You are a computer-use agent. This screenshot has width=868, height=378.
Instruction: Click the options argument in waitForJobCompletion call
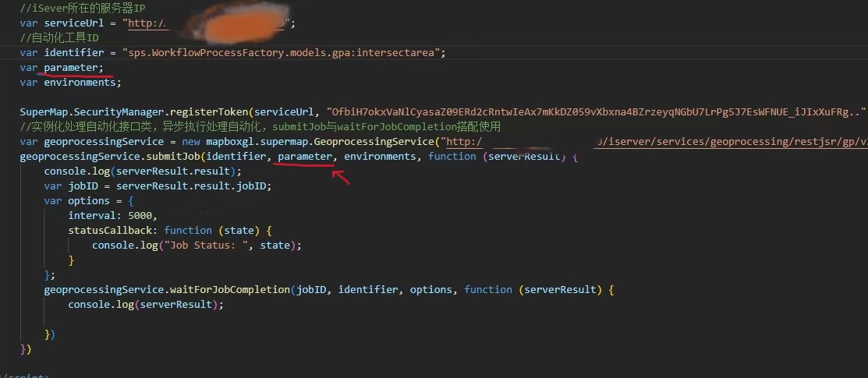click(x=430, y=289)
